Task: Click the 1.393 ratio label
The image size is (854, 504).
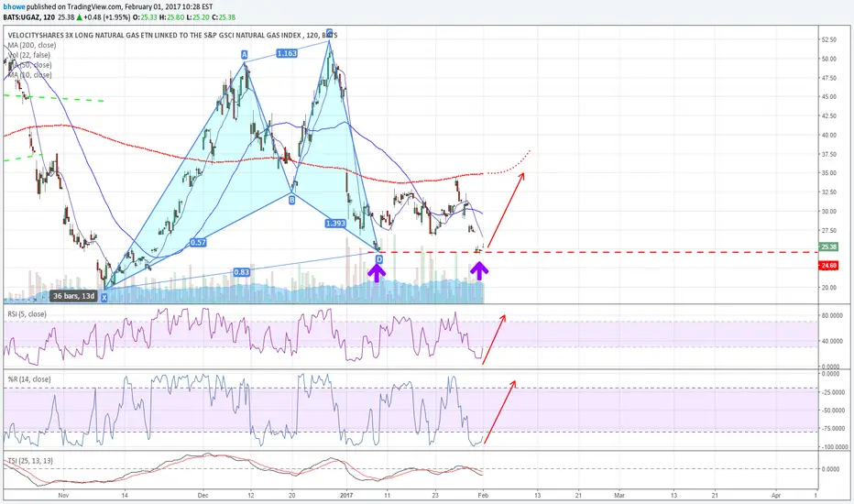Action: pyautogui.click(x=335, y=224)
